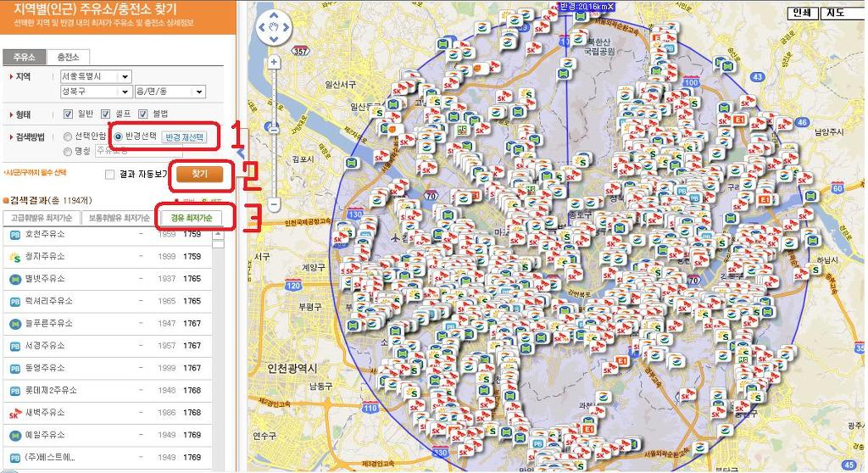Screen dimensions: 868x473
Task: Click the S-Oil icon beside 청자주유소
Action: click(x=15, y=257)
